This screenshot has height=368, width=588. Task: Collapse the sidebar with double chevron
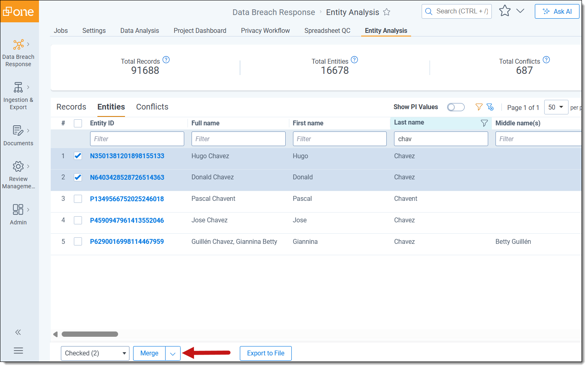(18, 332)
